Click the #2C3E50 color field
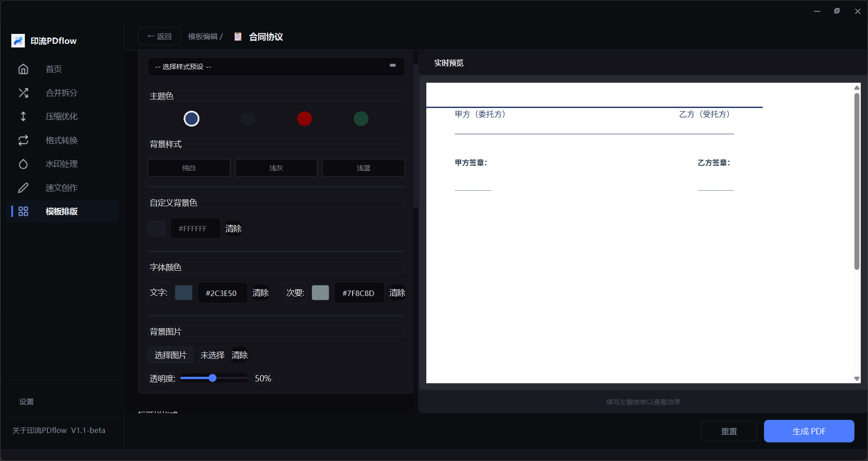 [x=222, y=293]
